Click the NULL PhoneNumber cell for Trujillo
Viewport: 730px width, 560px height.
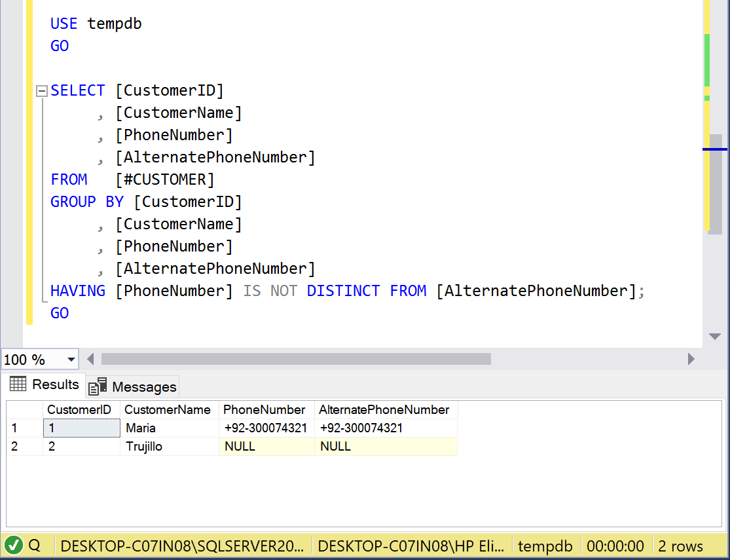[266, 447]
